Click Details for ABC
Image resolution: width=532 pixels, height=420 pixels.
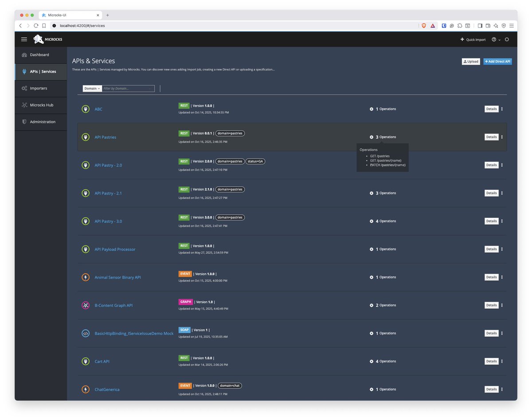(x=491, y=109)
